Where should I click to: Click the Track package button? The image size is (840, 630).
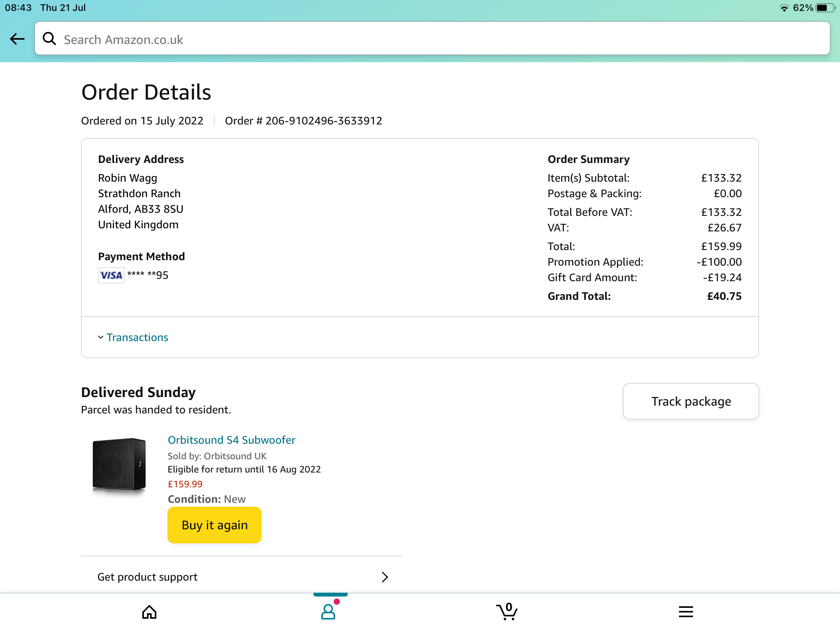[691, 401]
